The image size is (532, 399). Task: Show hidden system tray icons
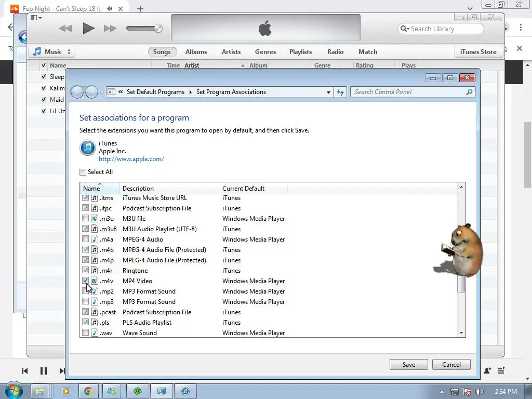[x=442, y=392]
